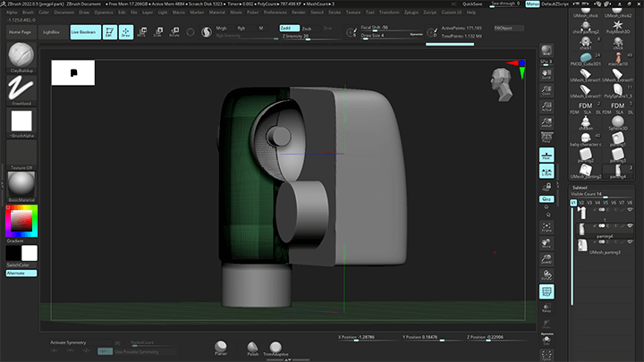Click the Zoom canvas icon
This screenshot has height=362, width=644.
547,90
